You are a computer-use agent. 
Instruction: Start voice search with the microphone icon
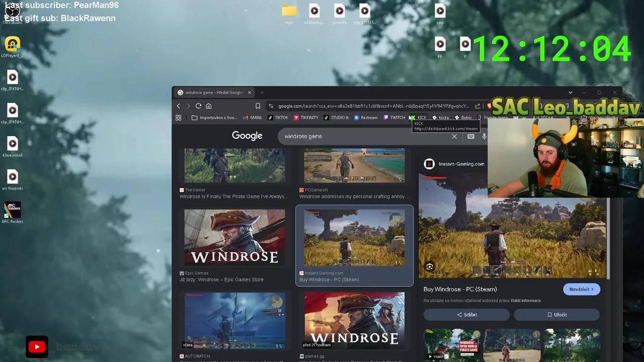click(x=484, y=136)
